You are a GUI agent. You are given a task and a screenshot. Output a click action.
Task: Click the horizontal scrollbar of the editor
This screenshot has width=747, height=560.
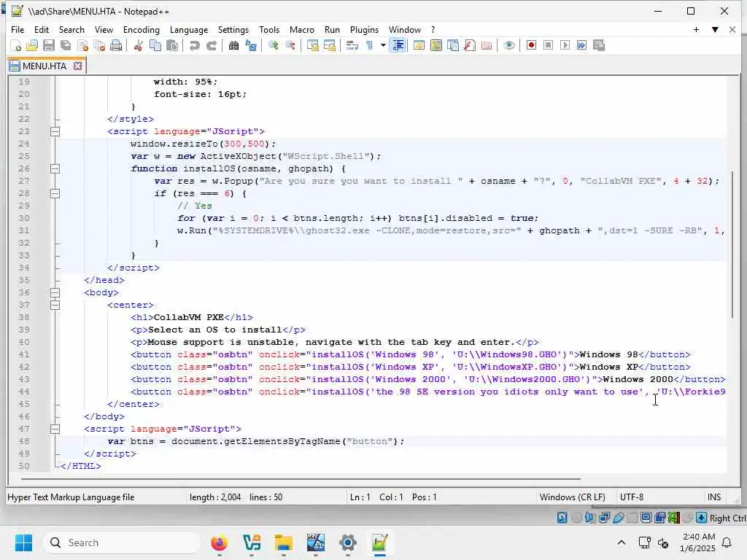click(x=300, y=478)
